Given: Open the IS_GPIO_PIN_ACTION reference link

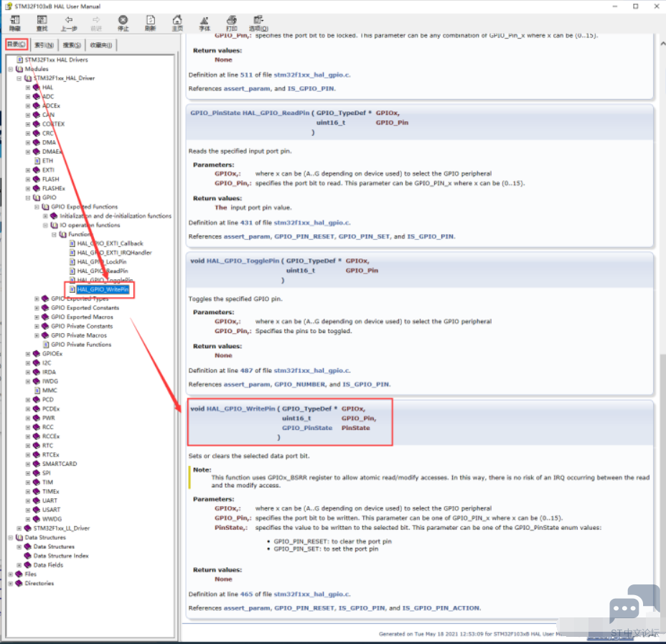Looking at the screenshot, I should coord(441,608).
